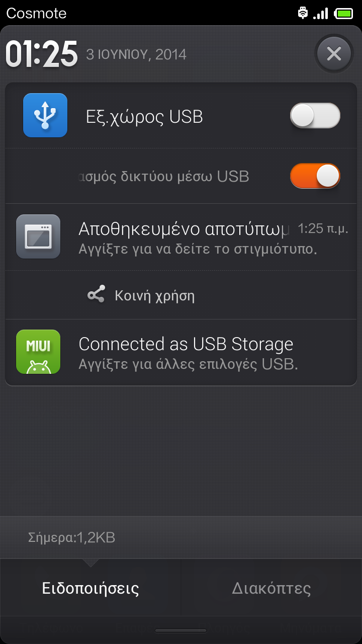Image resolution: width=362 pixels, height=644 pixels.
Task: Tap the share icon next to Κοινή χρήση
Action: (x=96, y=295)
